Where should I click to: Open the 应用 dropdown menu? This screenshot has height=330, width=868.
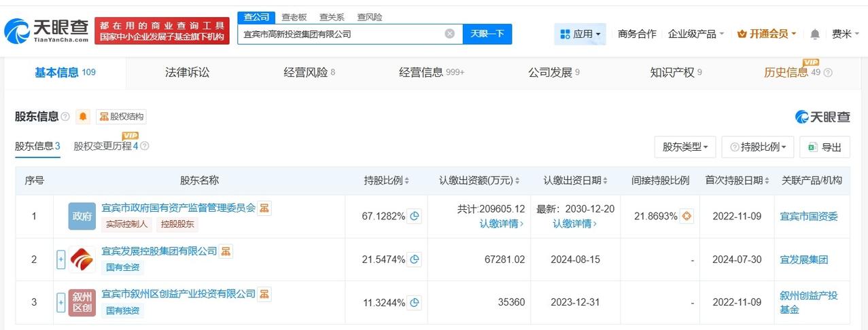click(580, 34)
